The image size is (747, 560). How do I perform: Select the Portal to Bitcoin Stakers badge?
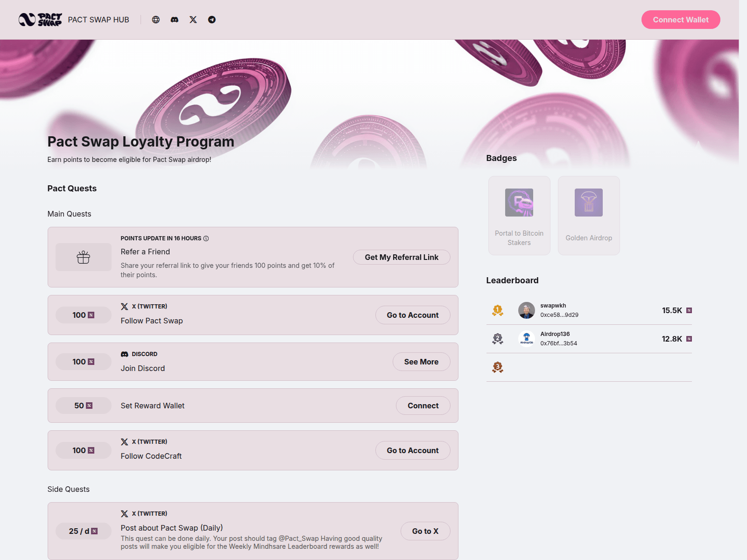coord(519,216)
